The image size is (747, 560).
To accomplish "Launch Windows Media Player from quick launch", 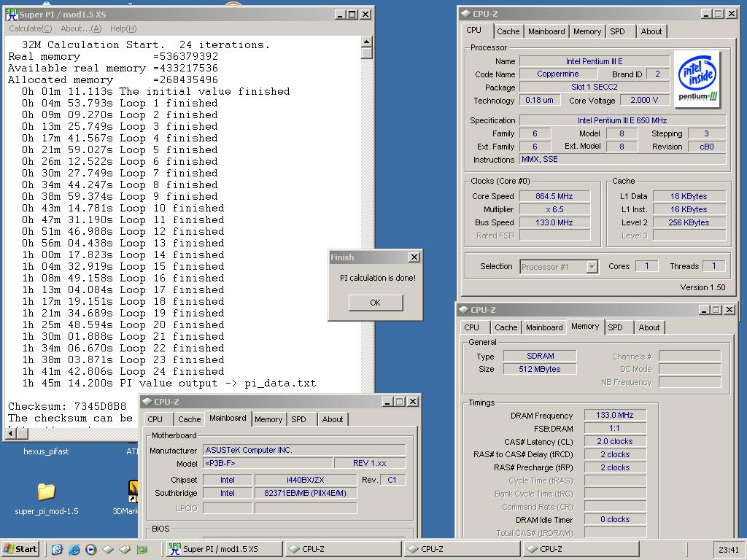I will click(x=91, y=549).
